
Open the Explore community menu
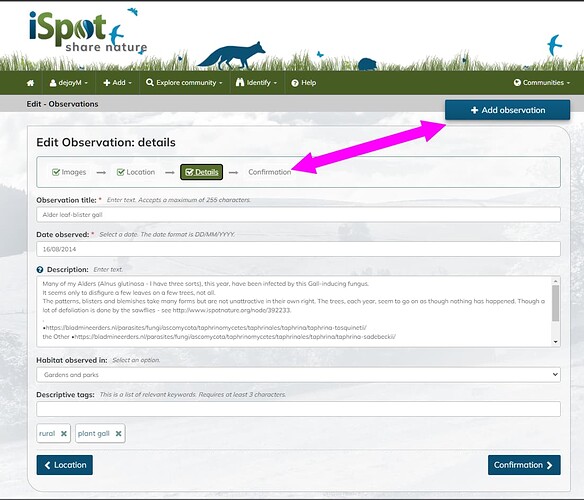184,83
